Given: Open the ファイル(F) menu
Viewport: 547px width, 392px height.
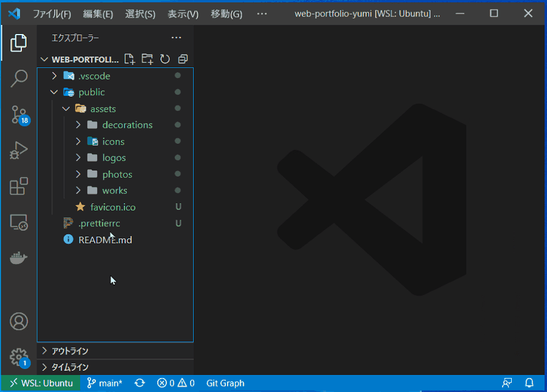Looking at the screenshot, I should click(x=52, y=14).
